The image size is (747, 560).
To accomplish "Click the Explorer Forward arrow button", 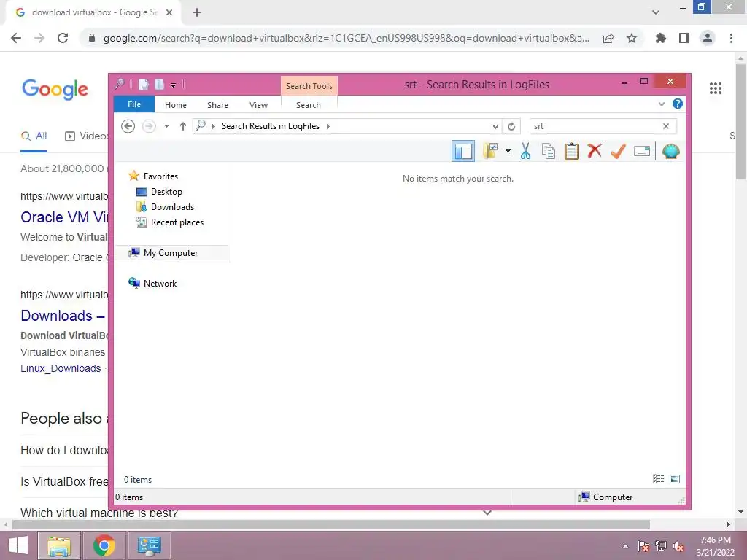I will pos(149,126).
